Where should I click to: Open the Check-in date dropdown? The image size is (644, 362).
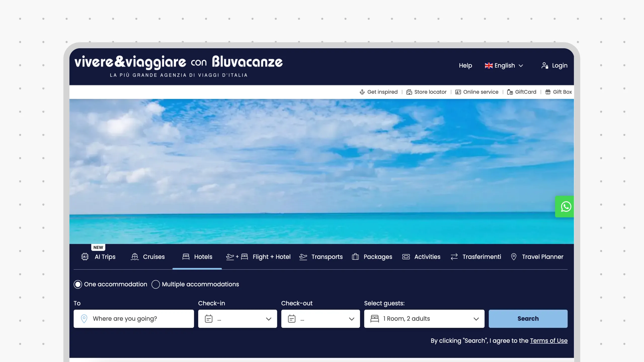click(x=237, y=319)
